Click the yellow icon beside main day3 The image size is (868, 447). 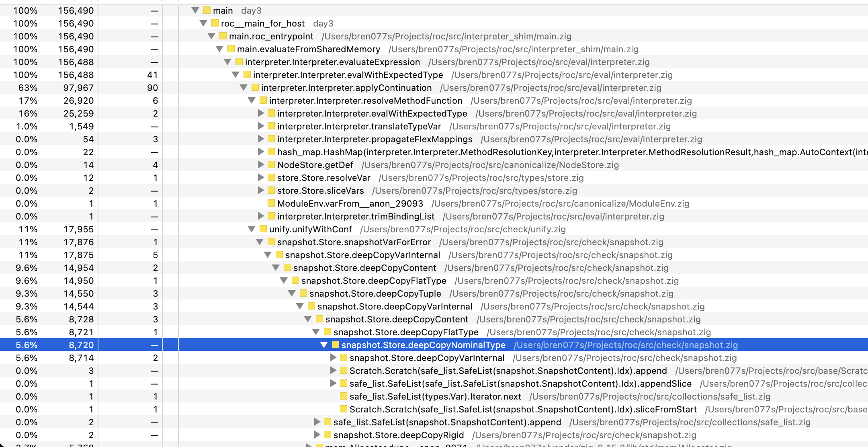point(207,10)
